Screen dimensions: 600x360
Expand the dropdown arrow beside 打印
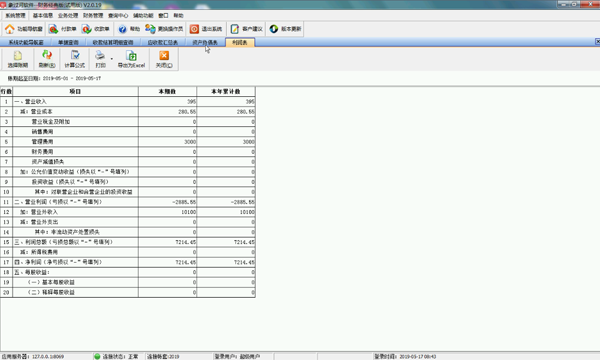click(112, 59)
